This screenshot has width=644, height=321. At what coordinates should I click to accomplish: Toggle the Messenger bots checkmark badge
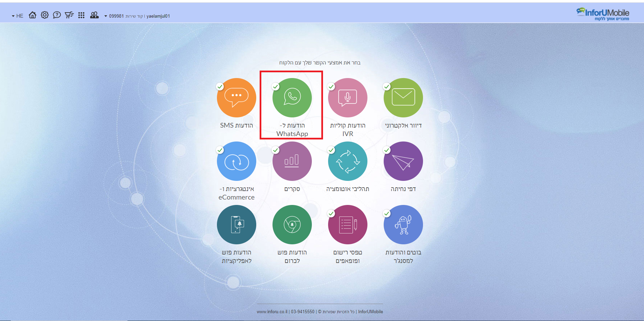pyautogui.click(x=387, y=213)
